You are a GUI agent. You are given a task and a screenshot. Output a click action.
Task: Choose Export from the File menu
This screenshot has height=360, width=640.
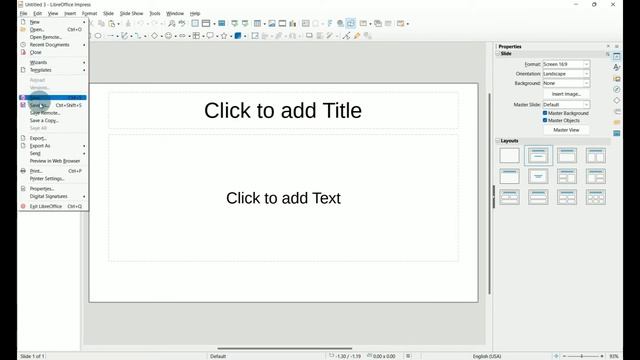[x=53, y=138]
